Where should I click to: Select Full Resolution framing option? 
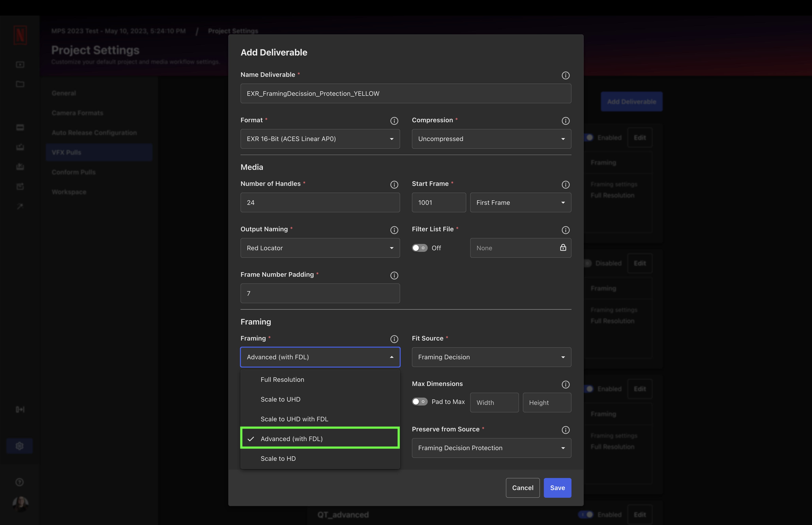tap(320, 379)
